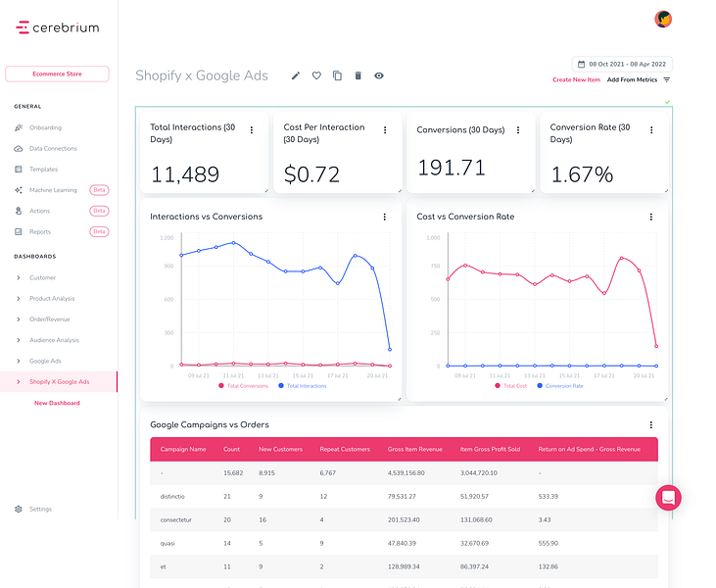Screen dimensions: 716x588
Task: Open the chat support bubble icon
Action: [x=669, y=498]
